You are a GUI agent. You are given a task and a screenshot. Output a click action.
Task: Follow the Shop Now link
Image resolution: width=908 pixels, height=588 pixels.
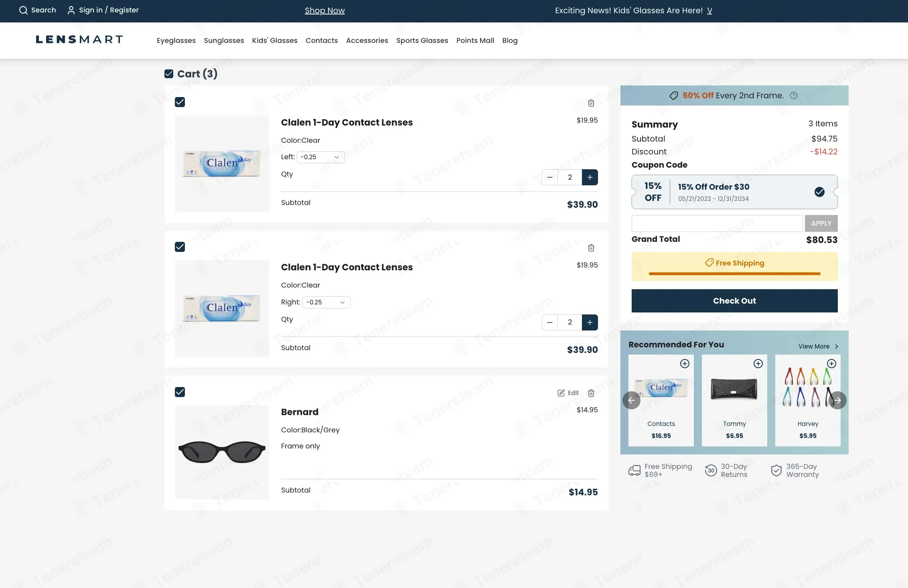tap(324, 10)
